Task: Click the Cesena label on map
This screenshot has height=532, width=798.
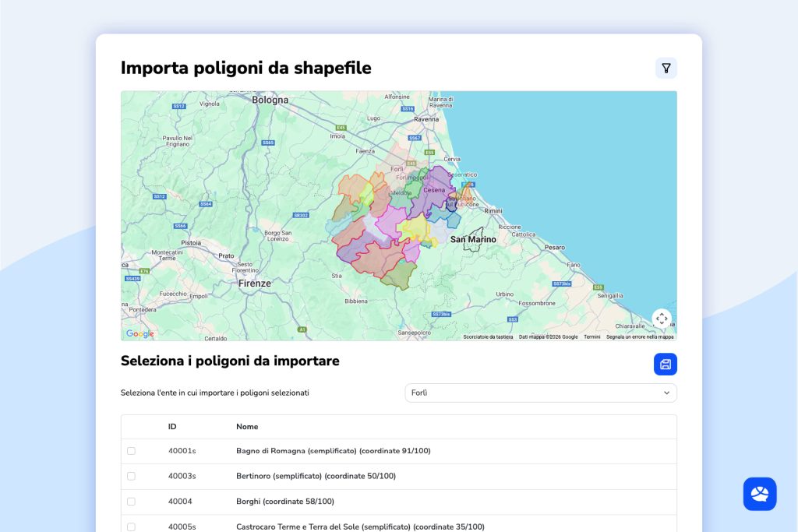Action: (434, 190)
